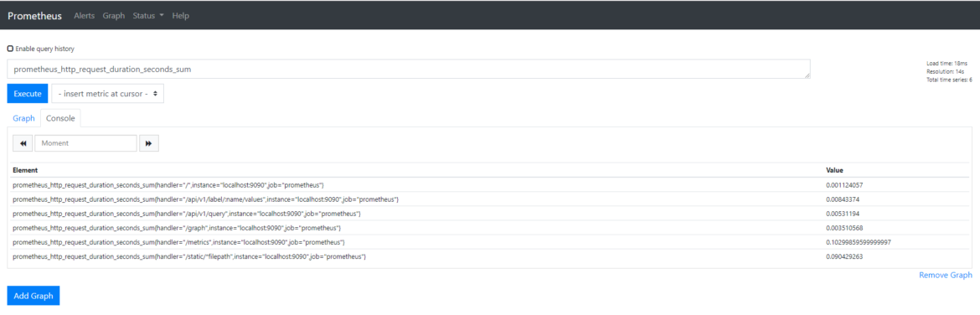Click the Total time series: 6 stat
The image size is (980, 315).
point(949,80)
